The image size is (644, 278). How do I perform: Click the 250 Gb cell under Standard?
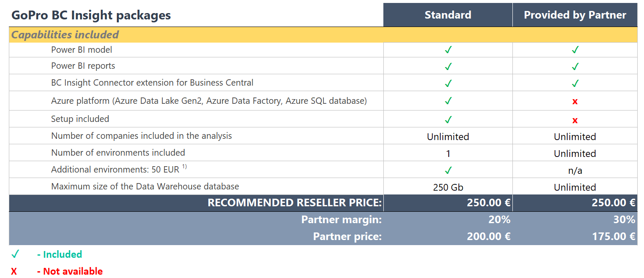tap(448, 187)
